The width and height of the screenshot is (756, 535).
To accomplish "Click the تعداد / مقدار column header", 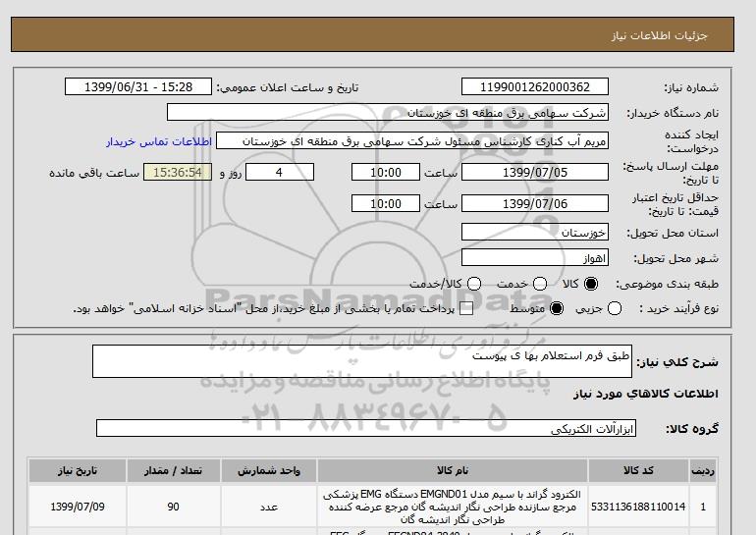I will click(x=174, y=470).
